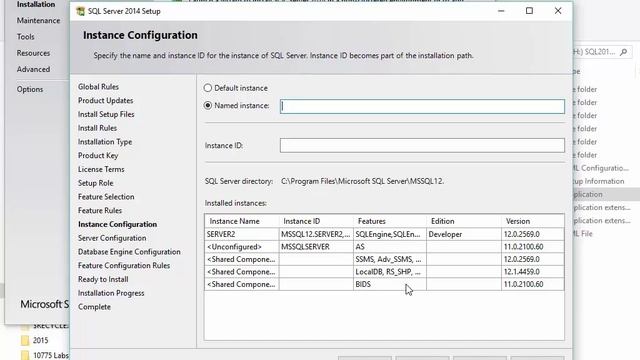Click the SQL Server 2014 Setup title icon
The height and width of the screenshot is (360, 640).
click(x=80, y=11)
